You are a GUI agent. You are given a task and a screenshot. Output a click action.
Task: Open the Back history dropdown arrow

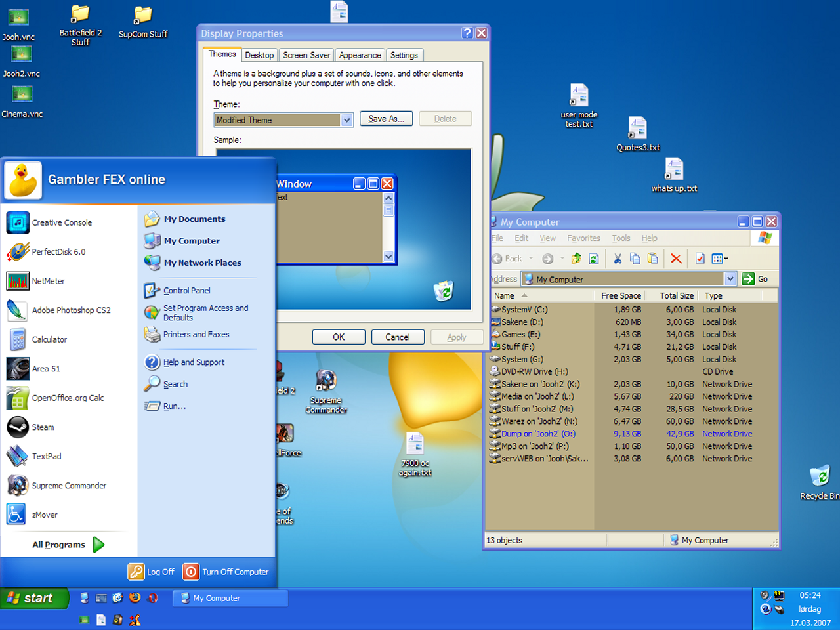(x=531, y=259)
